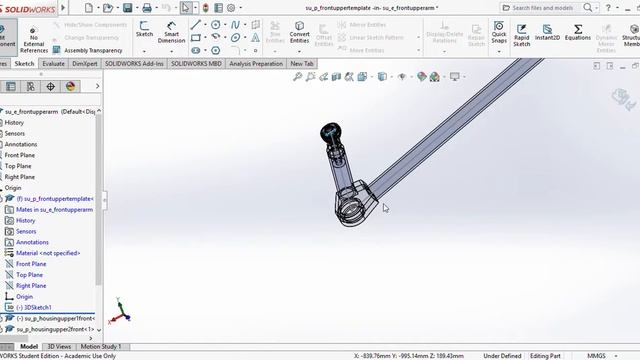The height and width of the screenshot is (360, 640).
Task: Open the FeatureManager design tree tab
Action: (x=11, y=86)
